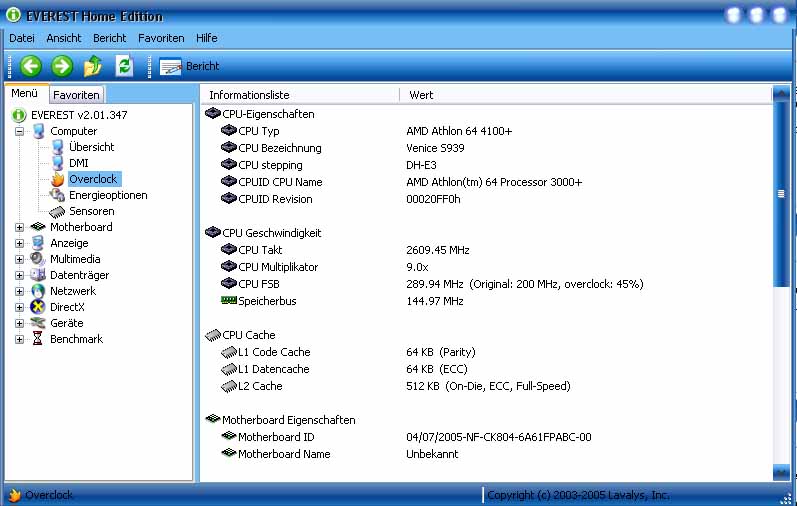The image size is (797, 506).
Task: Open the Datei menu
Action: click(22, 38)
